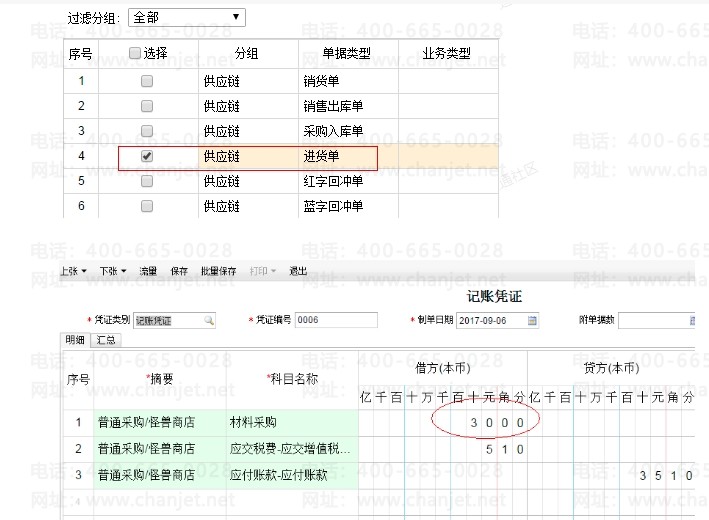Open the 过滤分组 dropdown showing 全部
709x520 pixels.
point(187,18)
